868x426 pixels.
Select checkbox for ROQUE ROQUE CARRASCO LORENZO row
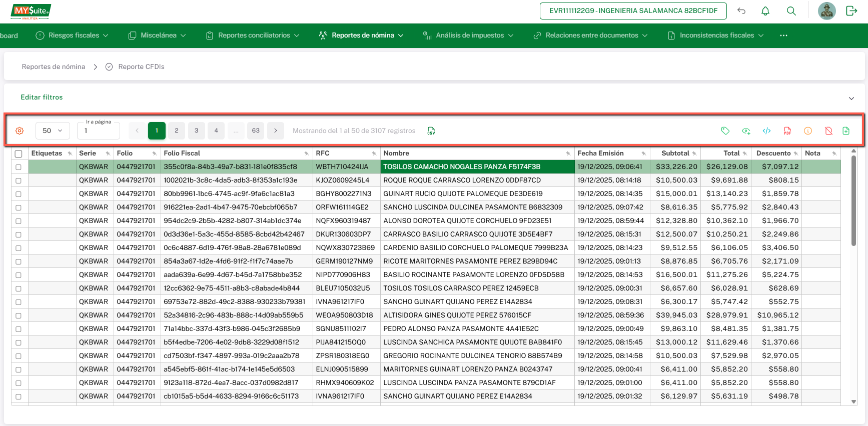19,180
